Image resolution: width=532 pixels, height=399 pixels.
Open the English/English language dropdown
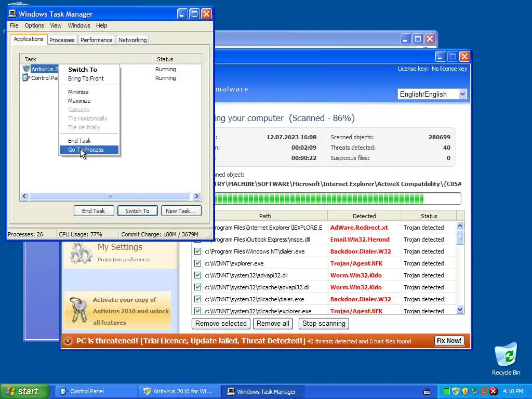[x=462, y=94]
